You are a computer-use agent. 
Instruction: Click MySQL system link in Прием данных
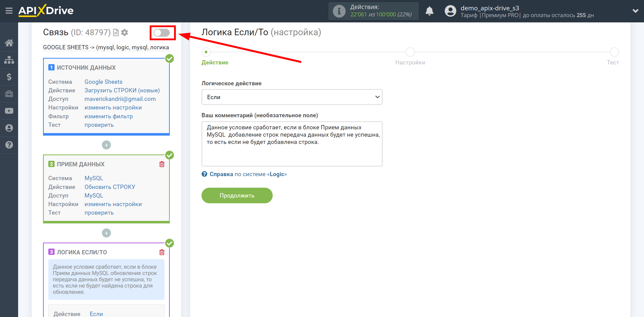coord(94,178)
